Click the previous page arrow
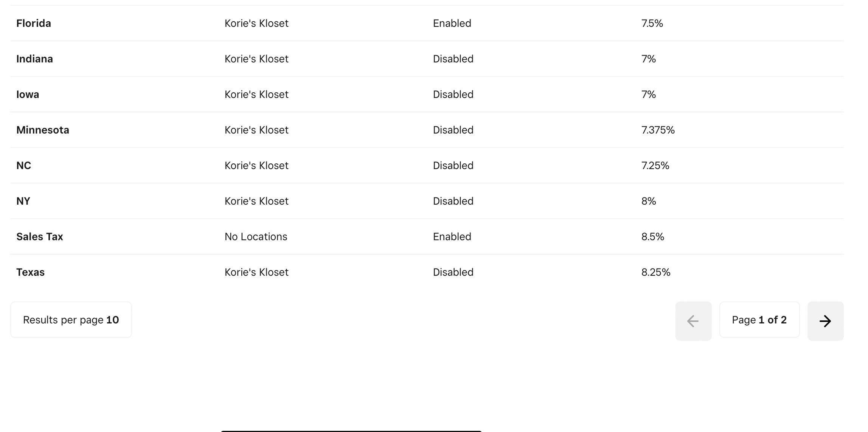The height and width of the screenshot is (432, 868). click(x=693, y=321)
